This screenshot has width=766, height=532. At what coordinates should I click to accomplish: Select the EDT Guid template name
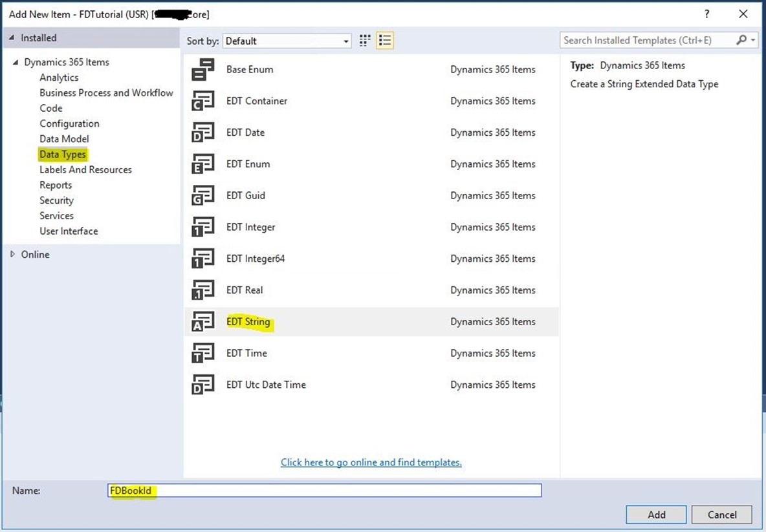pyautogui.click(x=246, y=195)
